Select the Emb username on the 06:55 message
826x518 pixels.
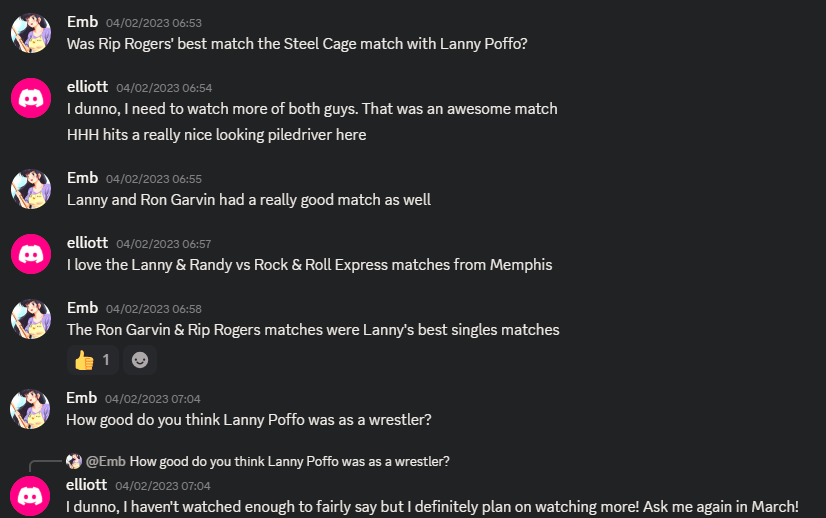point(82,177)
